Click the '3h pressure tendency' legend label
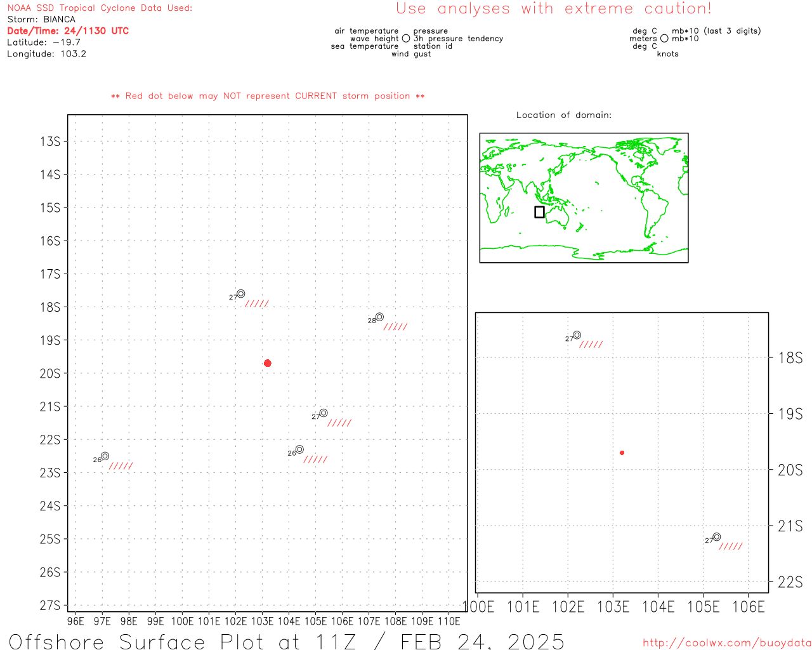812x650 pixels. point(459,39)
